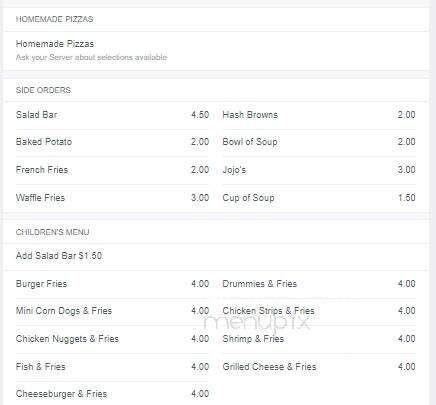This screenshot has width=436, height=405.
Task: Select Grilled Cheese & Fries
Action: click(x=319, y=367)
